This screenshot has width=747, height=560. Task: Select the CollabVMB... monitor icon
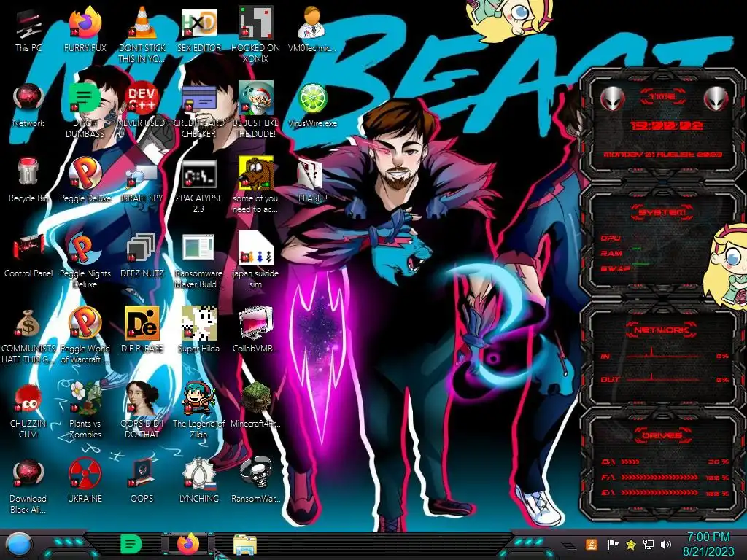tap(256, 331)
